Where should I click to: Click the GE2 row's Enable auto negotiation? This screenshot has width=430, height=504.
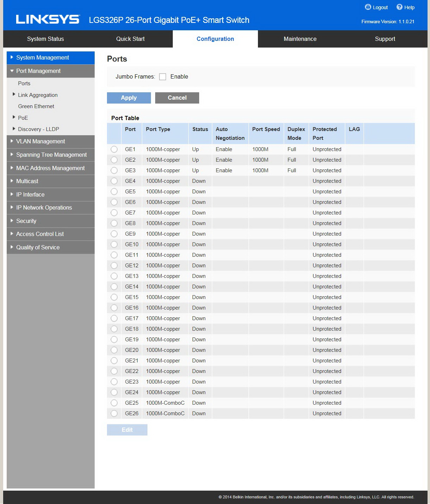click(224, 160)
